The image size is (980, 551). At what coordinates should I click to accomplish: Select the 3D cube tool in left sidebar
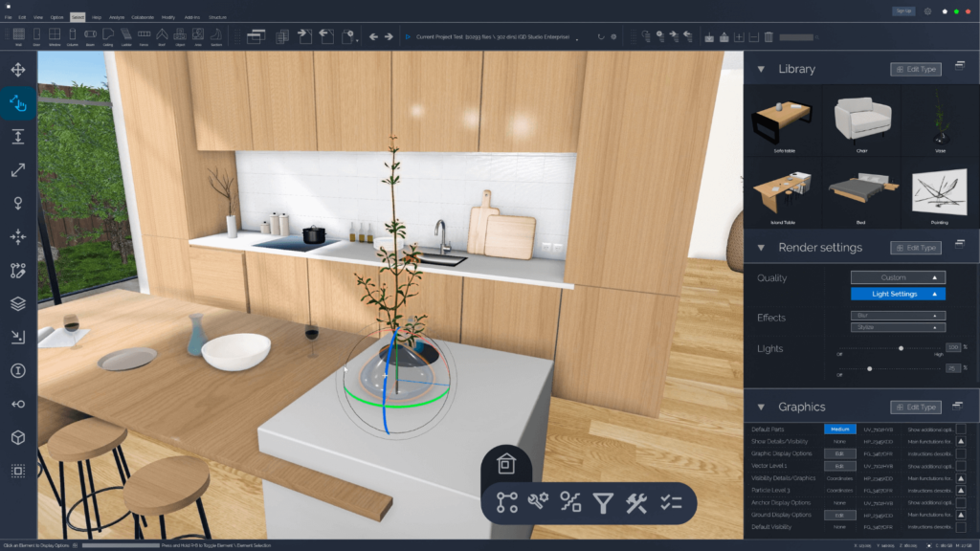click(16, 437)
